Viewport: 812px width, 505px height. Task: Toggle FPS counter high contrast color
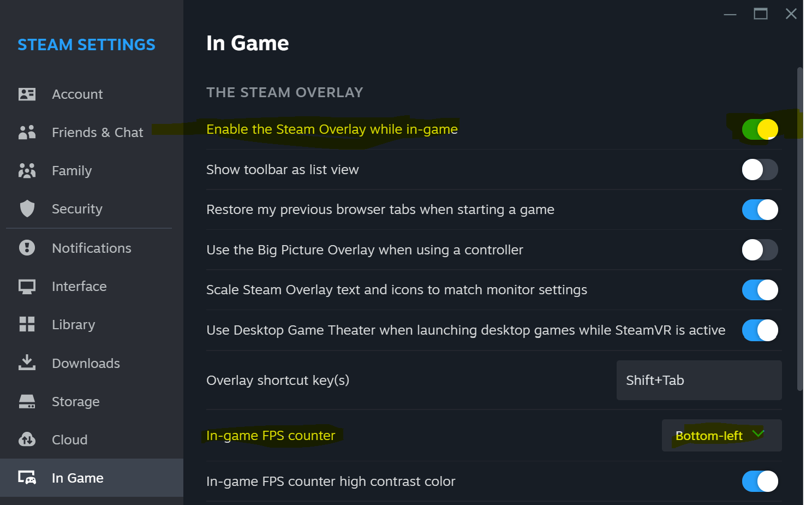(760, 482)
